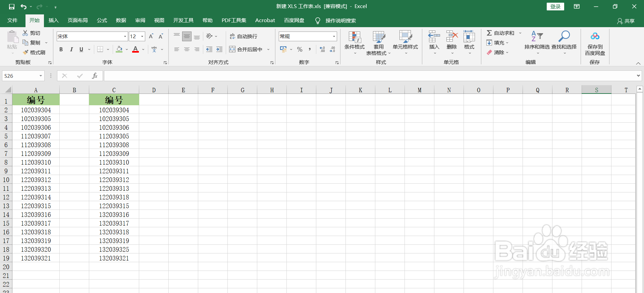Open the 文件 File tab

coord(12,20)
